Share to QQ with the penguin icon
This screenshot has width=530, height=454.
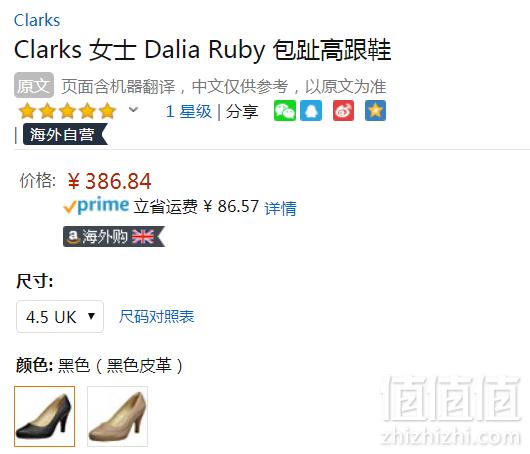pos(311,111)
